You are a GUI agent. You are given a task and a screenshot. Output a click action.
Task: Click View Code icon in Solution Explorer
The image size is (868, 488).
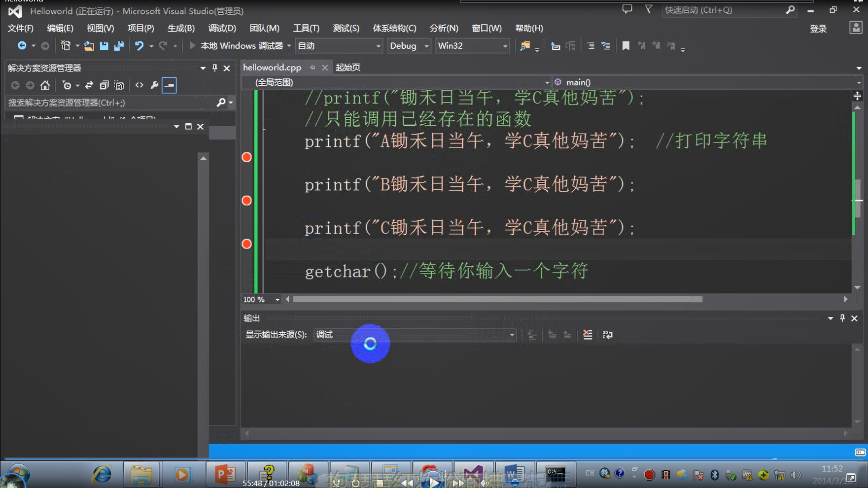click(x=139, y=85)
